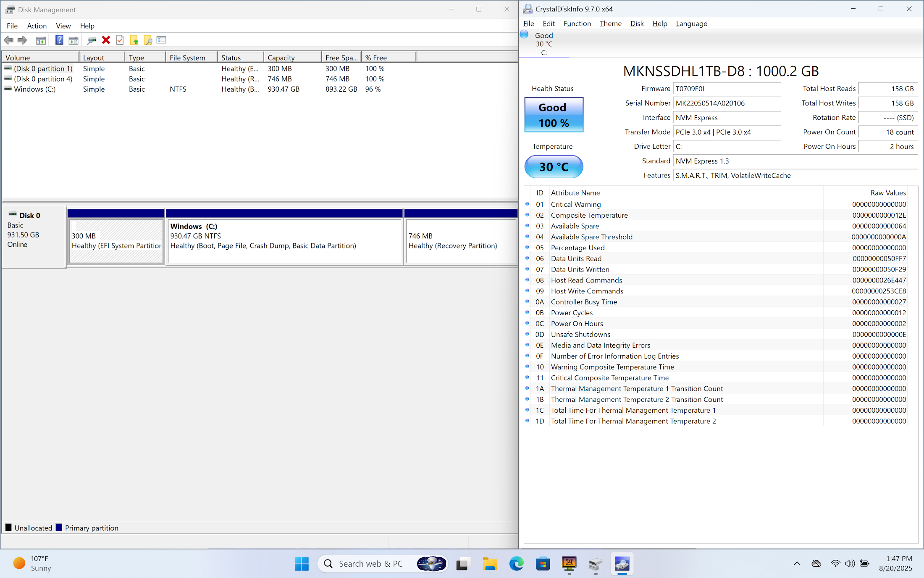This screenshot has height=578, width=924.
Task: Click the disk rescan magnifier toolbar icon
Action: (x=92, y=40)
